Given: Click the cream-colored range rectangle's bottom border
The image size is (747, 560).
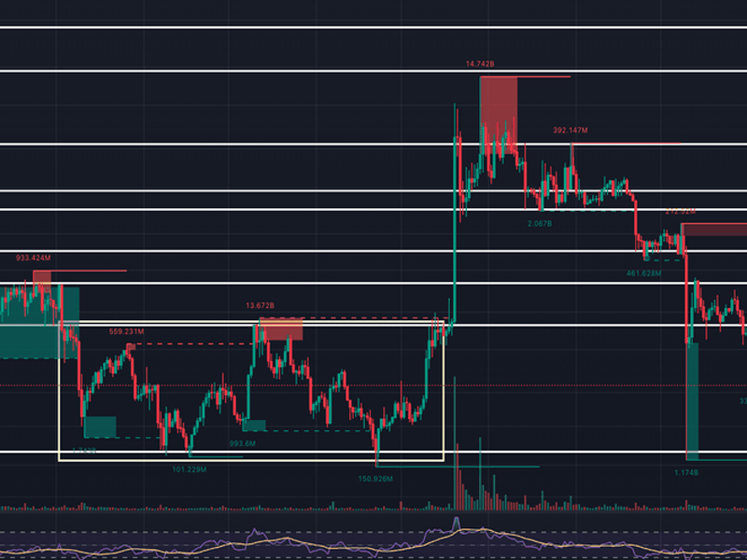Looking at the screenshot, I should pyautogui.click(x=250, y=460).
